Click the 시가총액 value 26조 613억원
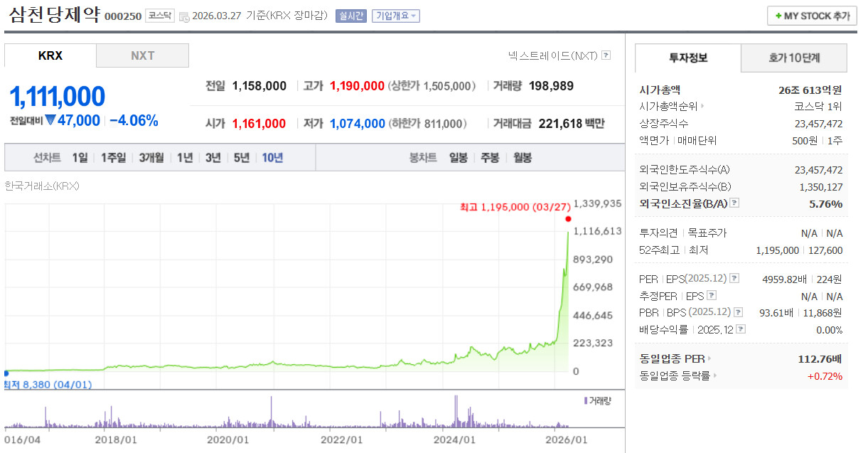The width and height of the screenshot is (868, 453). click(x=810, y=90)
